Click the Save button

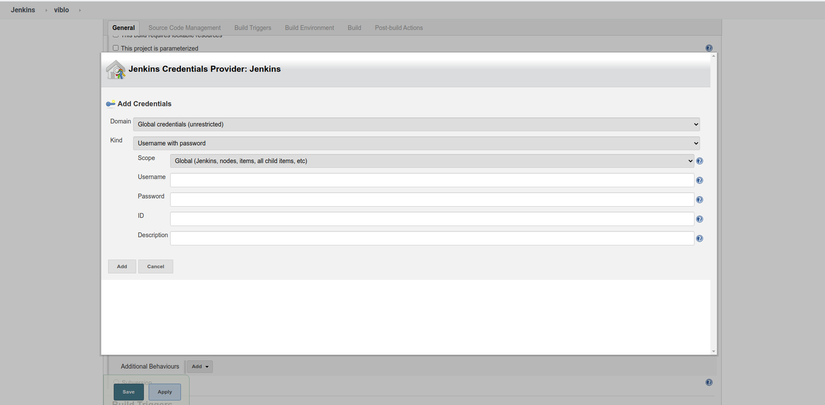tap(128, 392)
